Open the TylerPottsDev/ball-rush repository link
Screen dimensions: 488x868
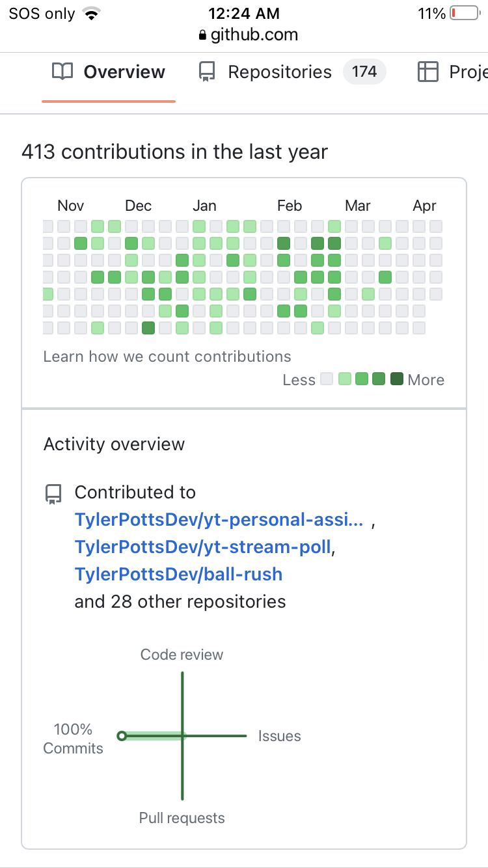point(178,575)
